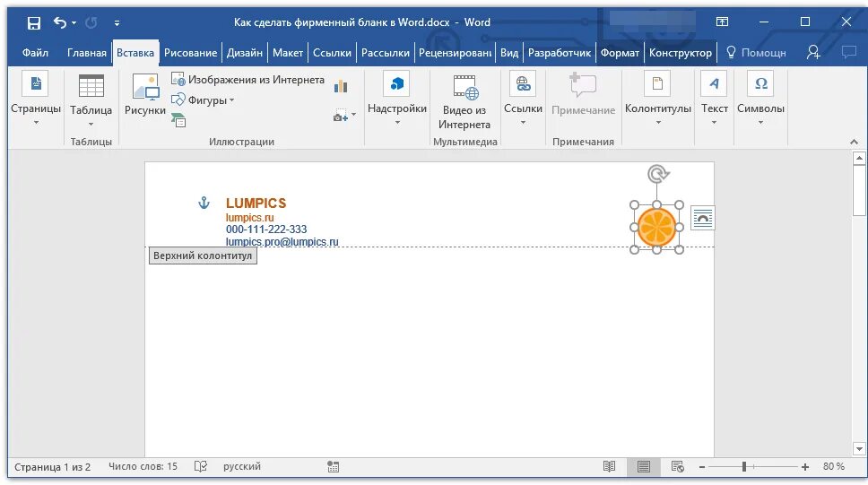
Task: Click the zoom slider handle
Action: point(744,467)
